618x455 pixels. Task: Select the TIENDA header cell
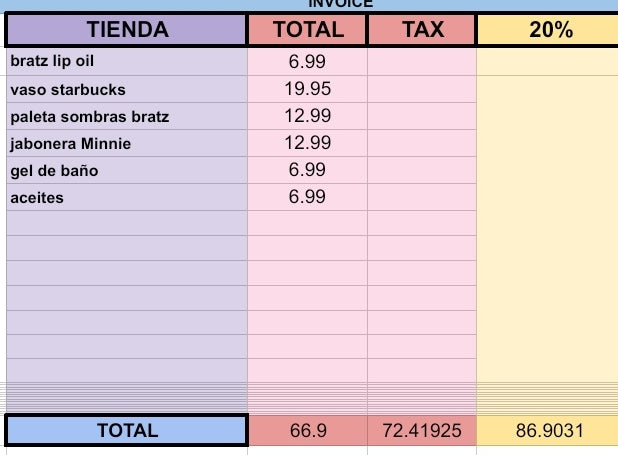tap(126, 30)
